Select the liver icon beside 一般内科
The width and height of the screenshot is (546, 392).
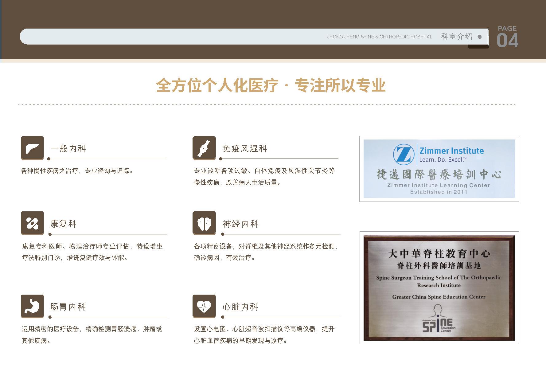tap(32, 148)
